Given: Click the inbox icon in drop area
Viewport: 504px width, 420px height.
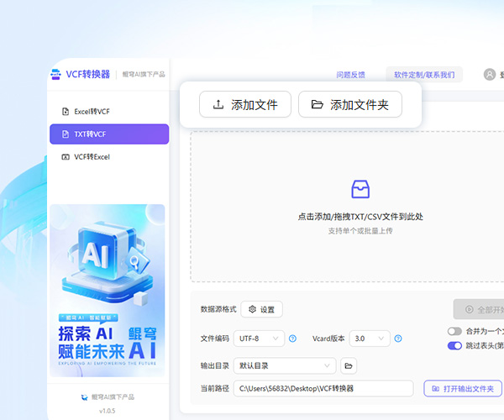Looking at the screenshot, I should pyautogui.click(x=360, y=189).
